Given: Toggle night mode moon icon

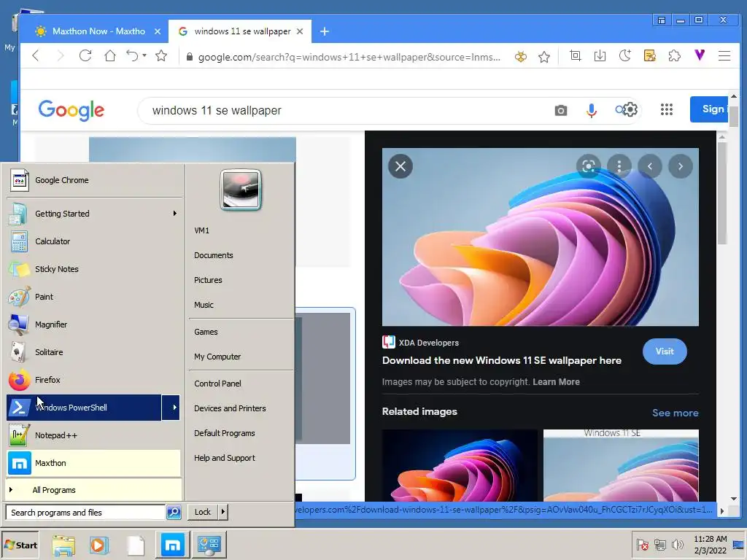Looking at the screenshot, I should tap(624, 56).
